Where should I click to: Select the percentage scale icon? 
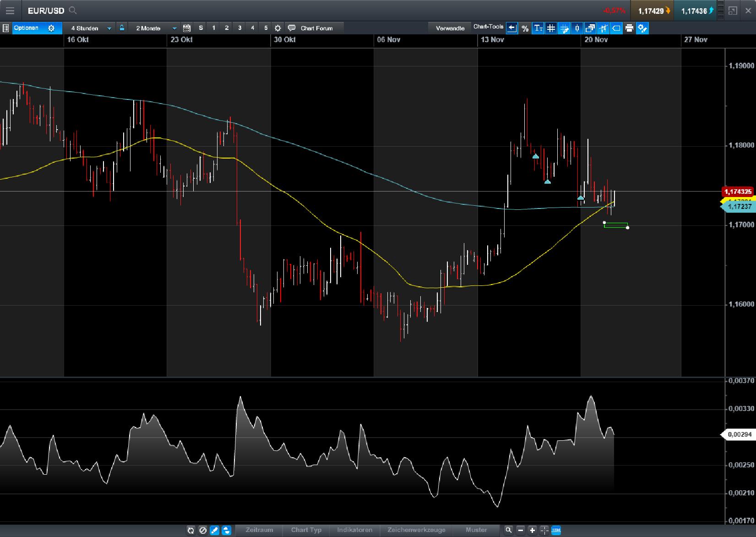tap(525, 28)
